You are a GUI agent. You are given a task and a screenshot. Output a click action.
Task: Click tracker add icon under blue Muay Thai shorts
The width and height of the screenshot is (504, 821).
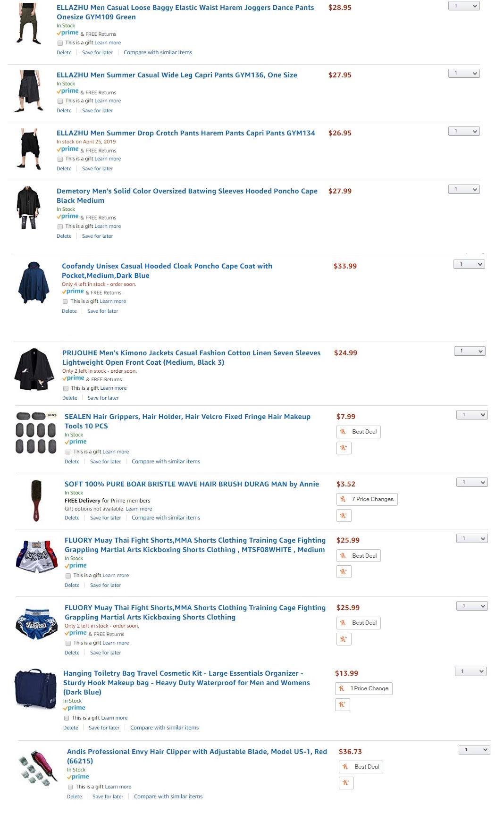point(344,639)
